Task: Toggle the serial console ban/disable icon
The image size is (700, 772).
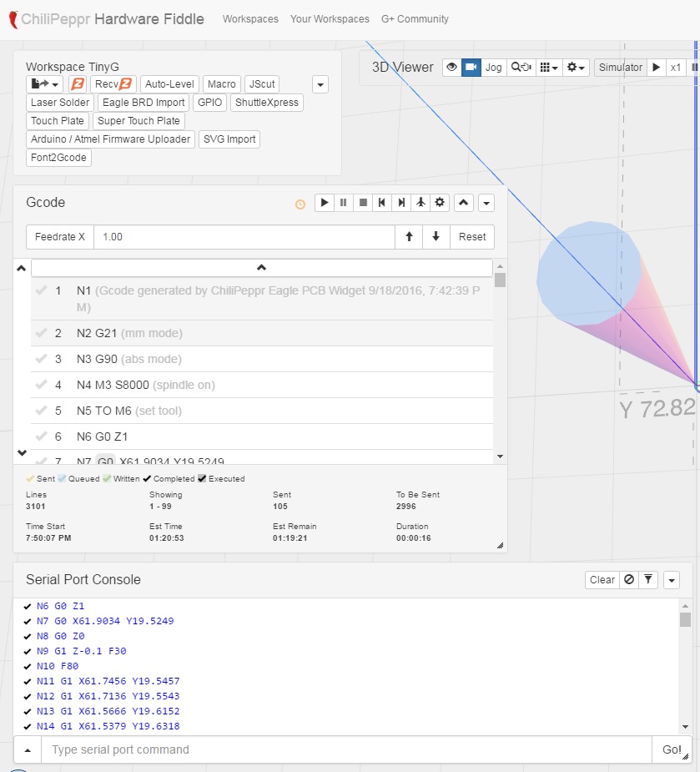Action: (x=629, y=580)
